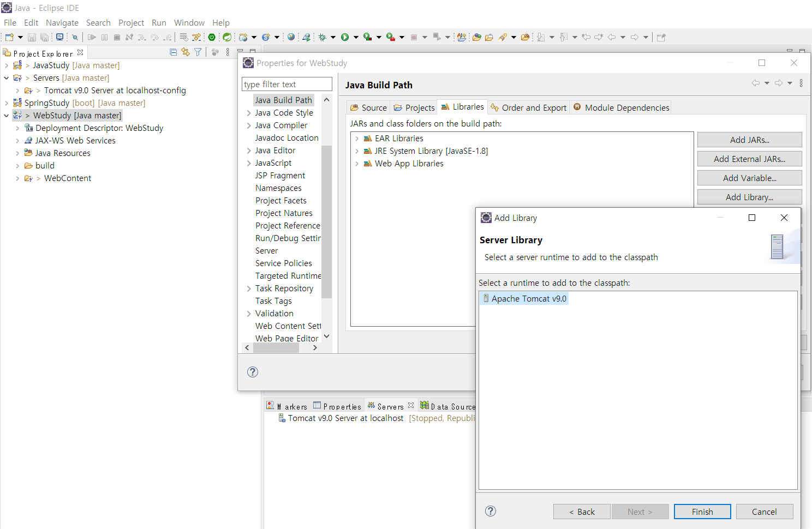
Task: Expand JavaStudy project in Project Explorer
Action: coord(7,65)
